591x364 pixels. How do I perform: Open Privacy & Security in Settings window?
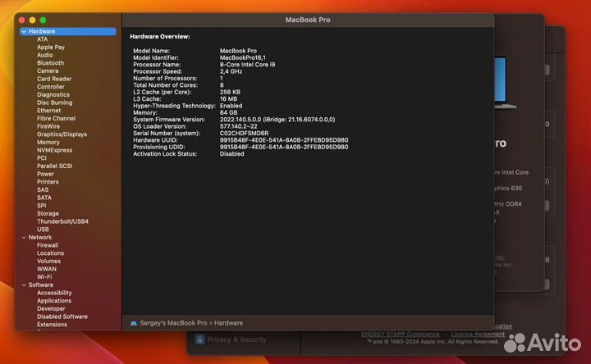coord(236,339)
